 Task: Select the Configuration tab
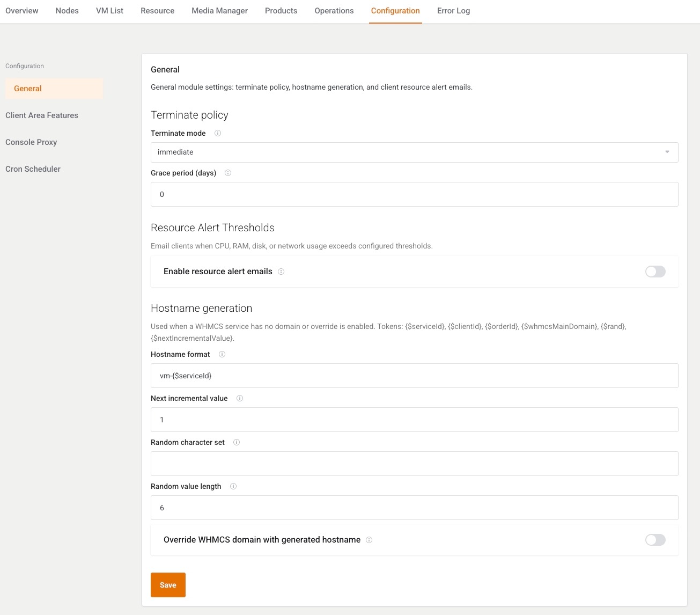click(x=395, y=11)
